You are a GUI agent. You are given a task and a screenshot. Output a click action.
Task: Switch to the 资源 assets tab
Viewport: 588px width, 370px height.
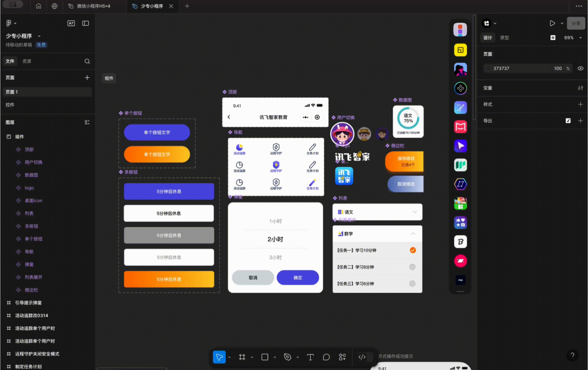27,61
